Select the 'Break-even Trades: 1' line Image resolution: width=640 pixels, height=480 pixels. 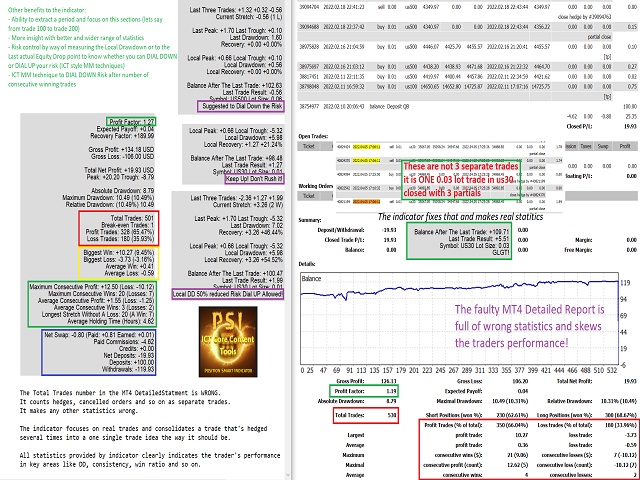pos(127,225)
